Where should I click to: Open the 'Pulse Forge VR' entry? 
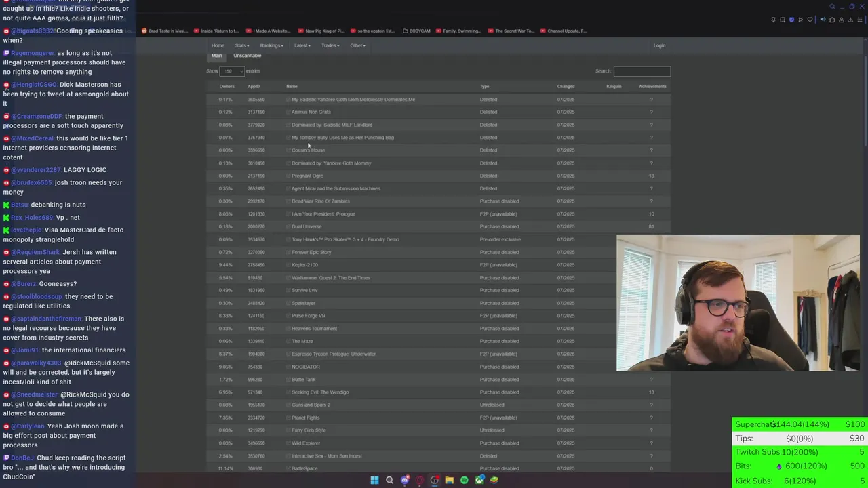tap(309, 316)
